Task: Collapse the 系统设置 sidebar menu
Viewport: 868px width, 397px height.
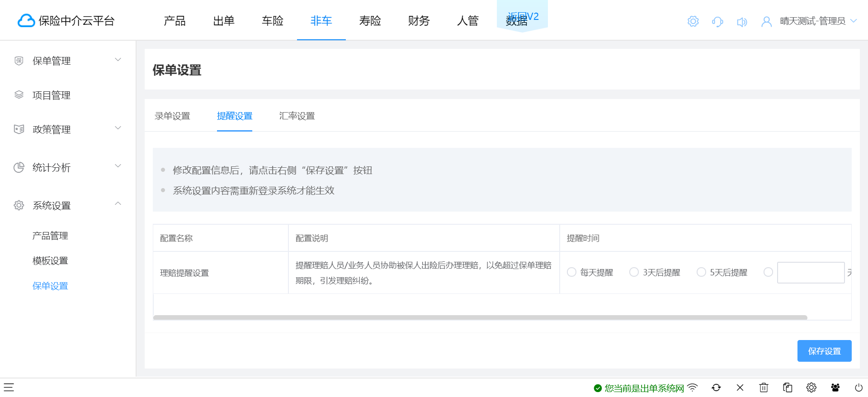Action: pyautogui.click(x=118, y=203)
